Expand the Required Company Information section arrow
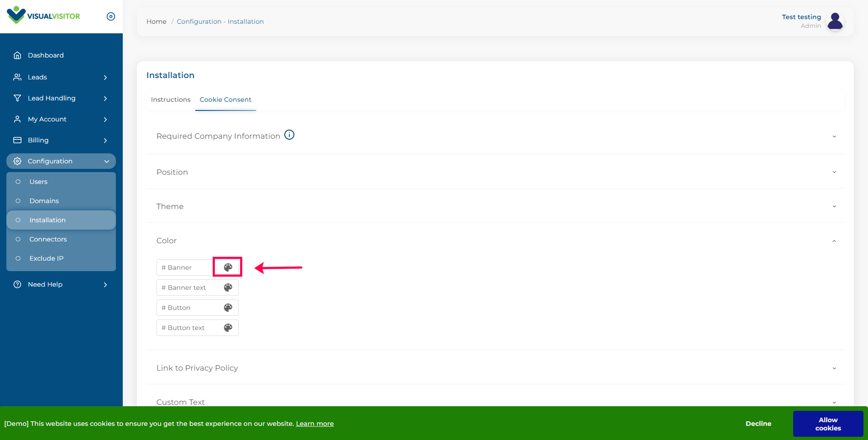This screenshot has height=440, width=868. (x=834, y=136)
